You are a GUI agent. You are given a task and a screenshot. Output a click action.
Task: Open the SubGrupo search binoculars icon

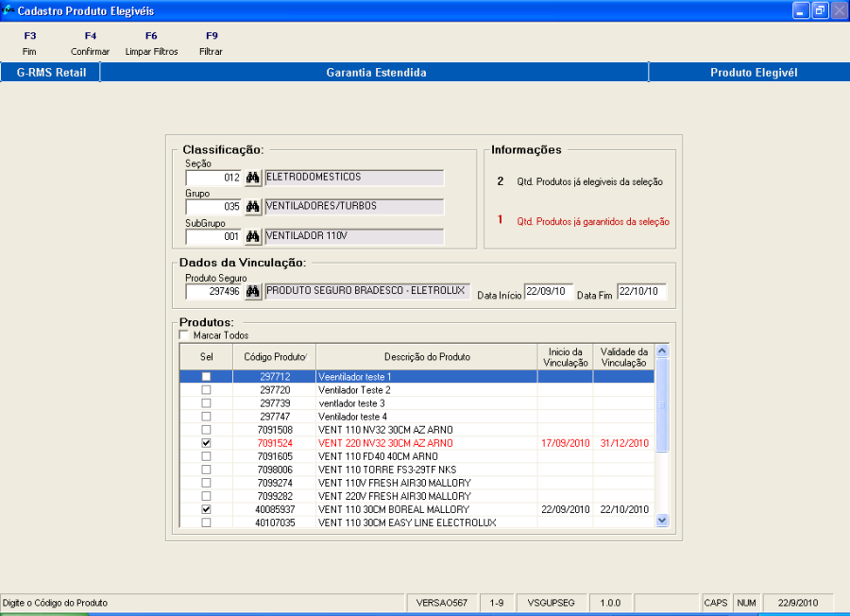(252, 236)
